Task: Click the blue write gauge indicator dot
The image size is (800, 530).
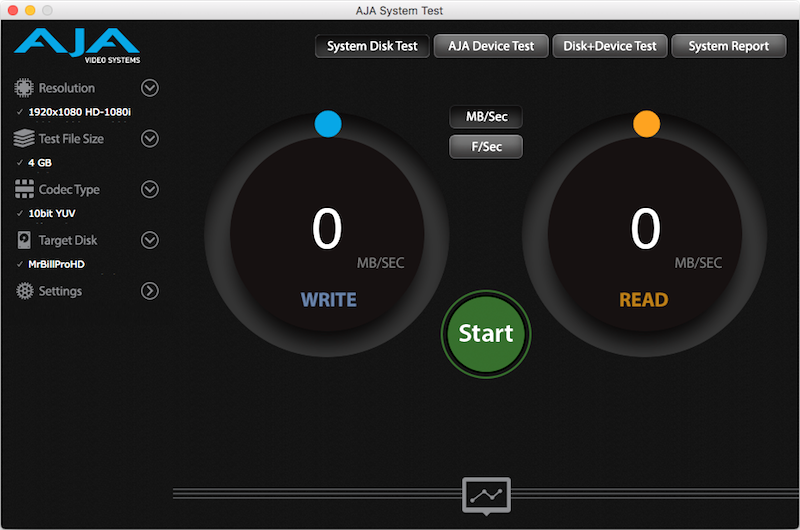Action: [x=328, y=124]
